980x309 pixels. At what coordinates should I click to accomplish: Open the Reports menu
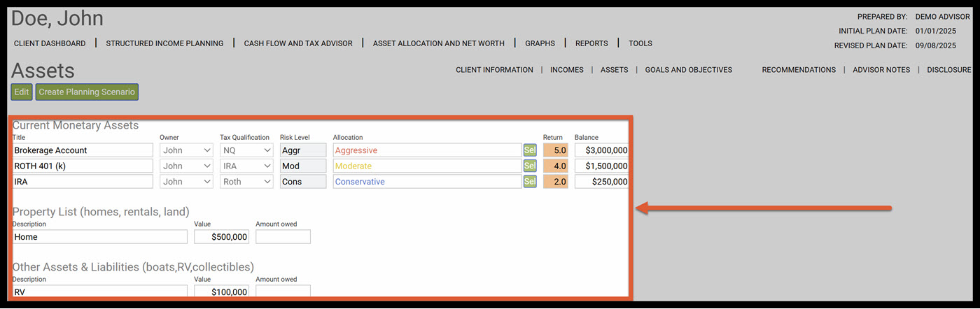(x=591, y=43)
